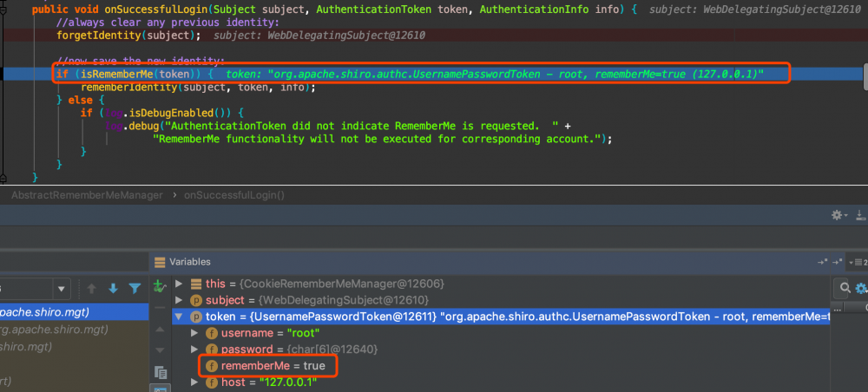The height and width of the screenshot is (392, 868).
Task: Toggle the frames filter funnel icon
Action: pos(135,289)
